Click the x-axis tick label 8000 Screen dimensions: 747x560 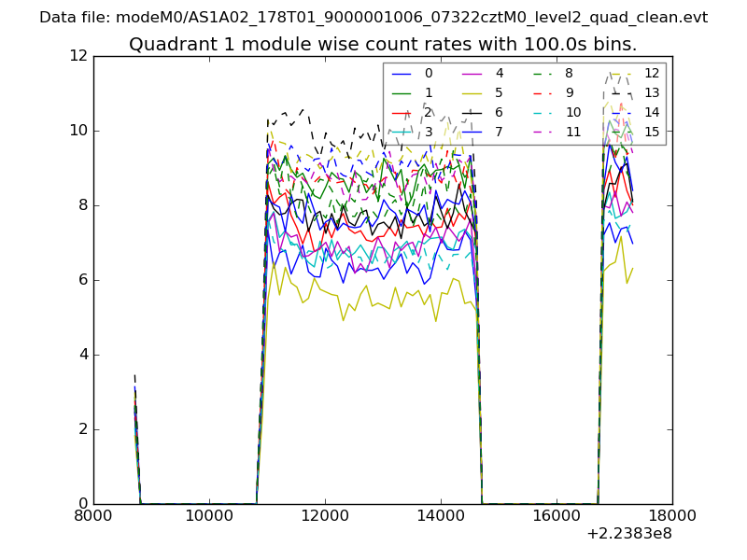(x=93, y=515)
